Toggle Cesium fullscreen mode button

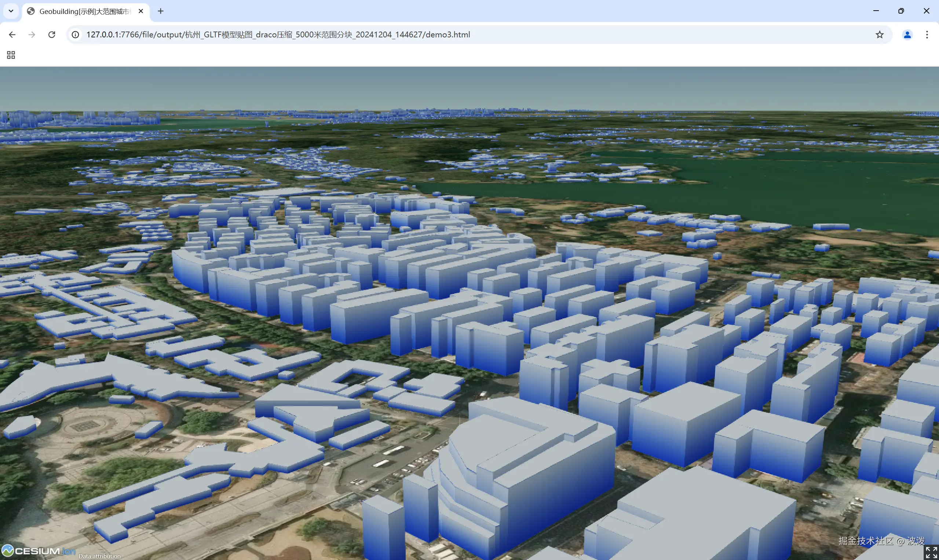[x=931, y=552]
